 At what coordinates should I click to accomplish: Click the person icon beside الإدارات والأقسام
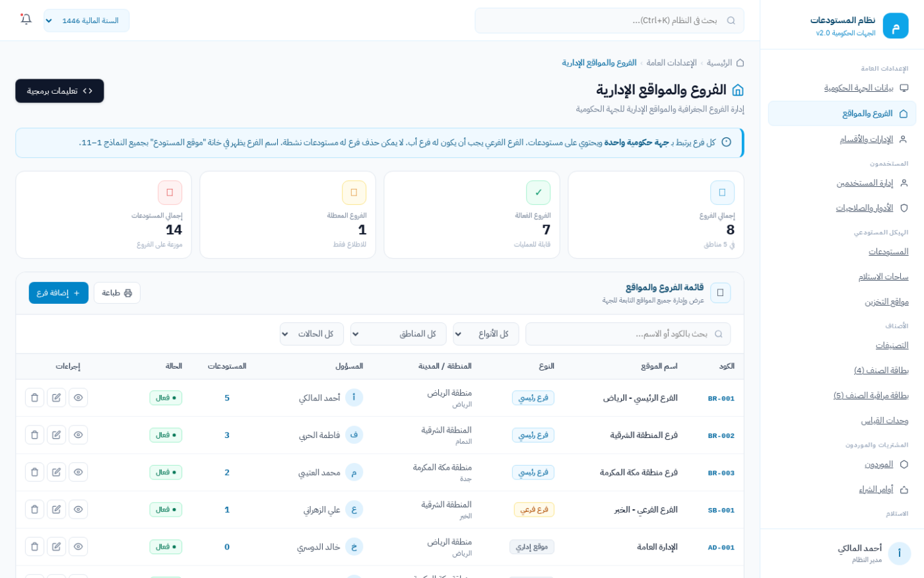[x=904, y=139]
